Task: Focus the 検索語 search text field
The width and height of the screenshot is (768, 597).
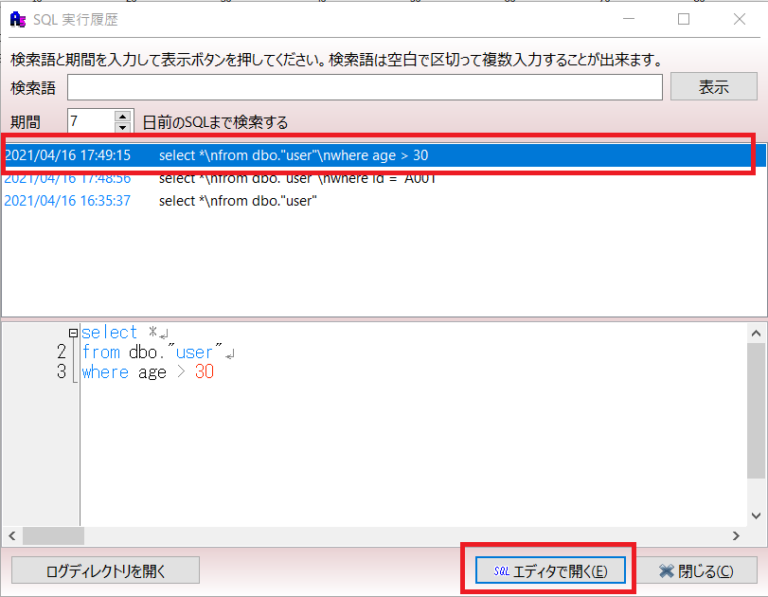Action: point(365,88)
